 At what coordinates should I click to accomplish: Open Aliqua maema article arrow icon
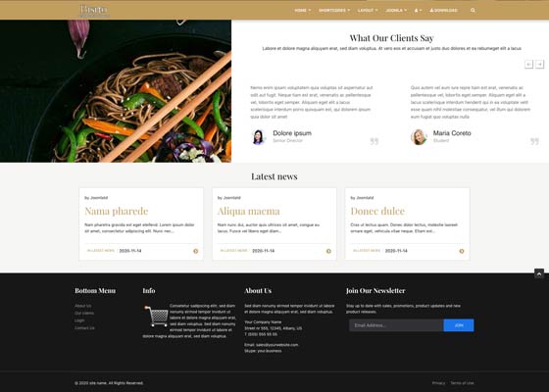pos(328,251)
